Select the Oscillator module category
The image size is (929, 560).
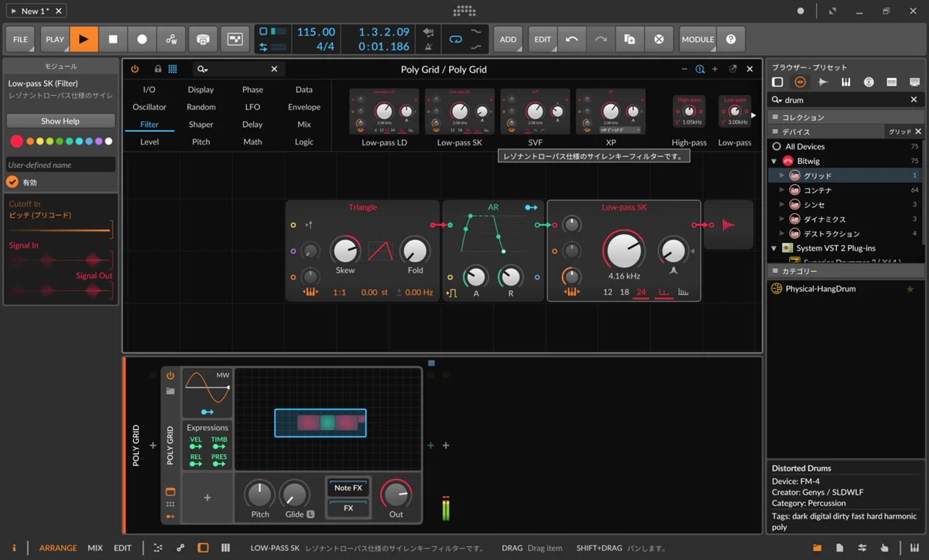coord(149,107)
